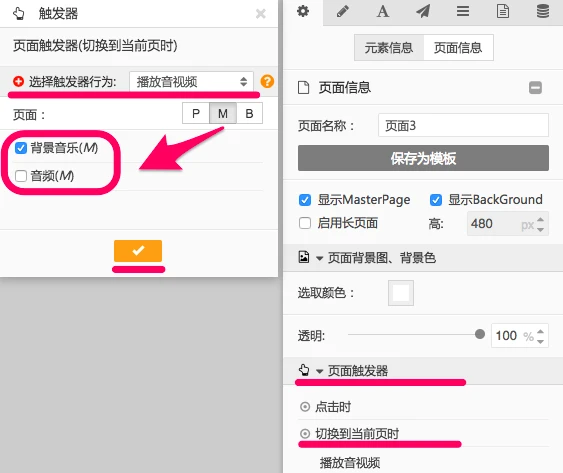Open the hamburger list icon in toolbar
The height and width of the screenshot is (473, 563).
463,11
